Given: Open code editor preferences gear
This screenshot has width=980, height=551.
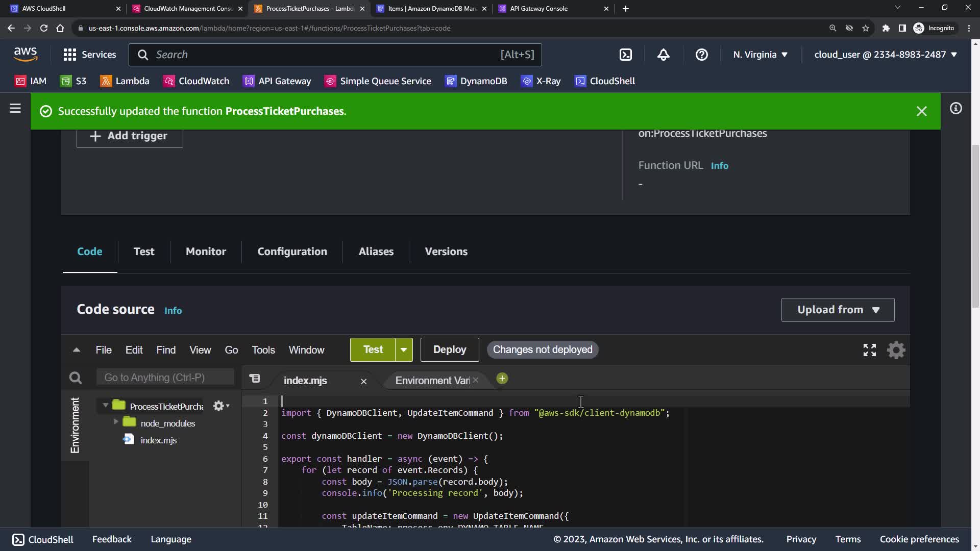Looking at the screenshot, I should (896, 350).
